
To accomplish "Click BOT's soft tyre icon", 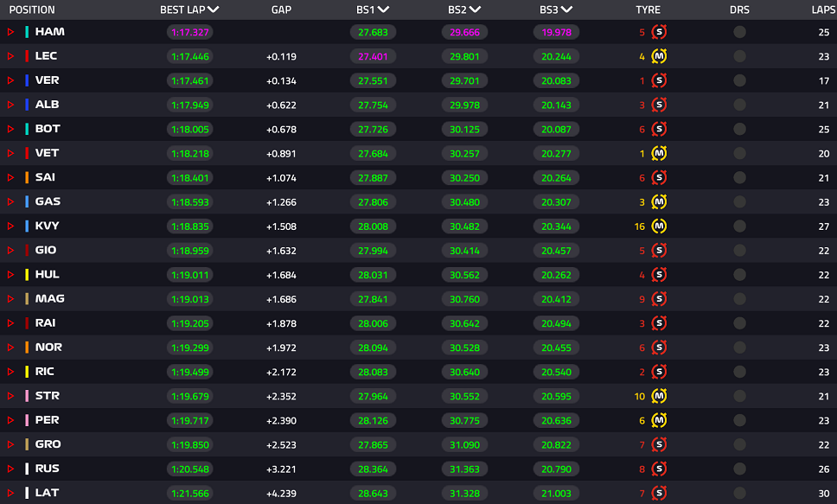I will [659, 129].
